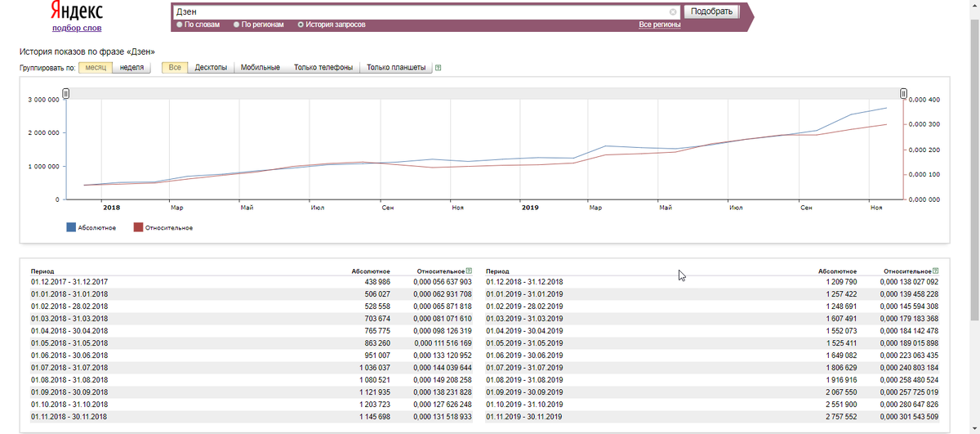Toggle the red Относительное legend series
Image resolution: width=980 pixels, height=434 pixels.
163,227
